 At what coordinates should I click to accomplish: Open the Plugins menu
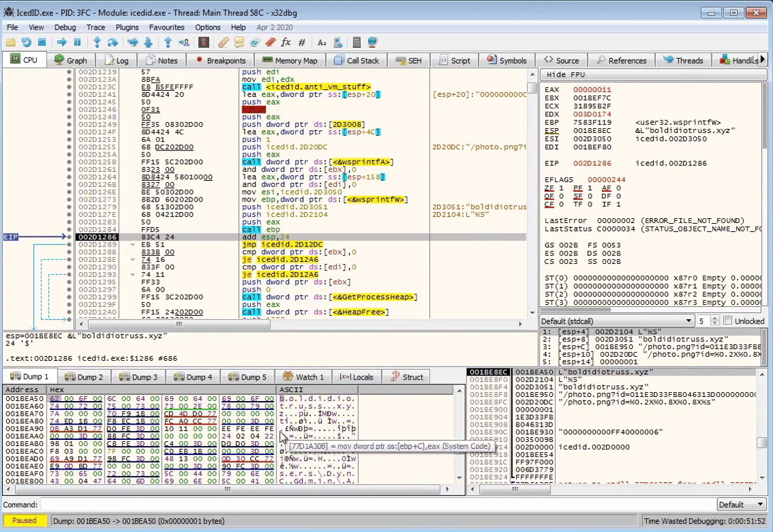point(127,27)
